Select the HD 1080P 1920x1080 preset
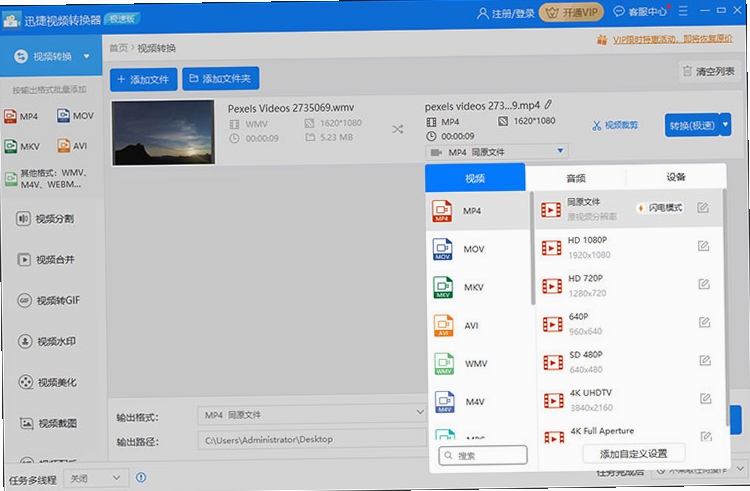The image size is (750, 491). (x=629, y=247)
